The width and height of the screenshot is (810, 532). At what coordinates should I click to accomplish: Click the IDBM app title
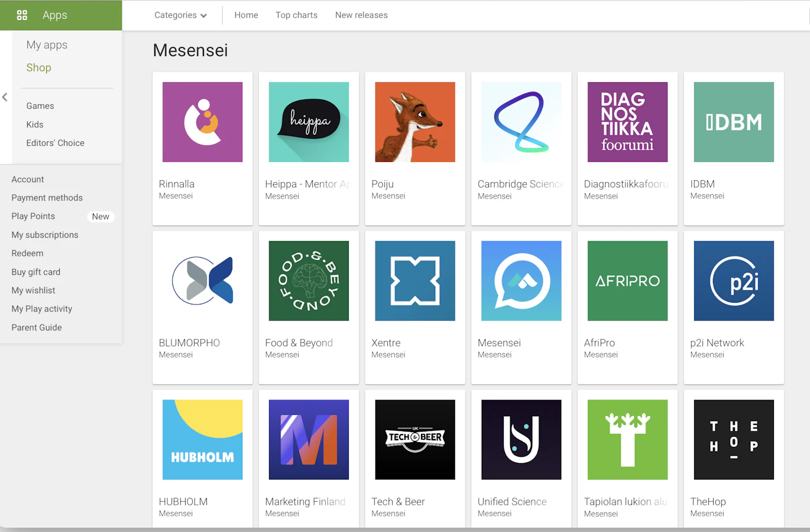click(702, 184)
